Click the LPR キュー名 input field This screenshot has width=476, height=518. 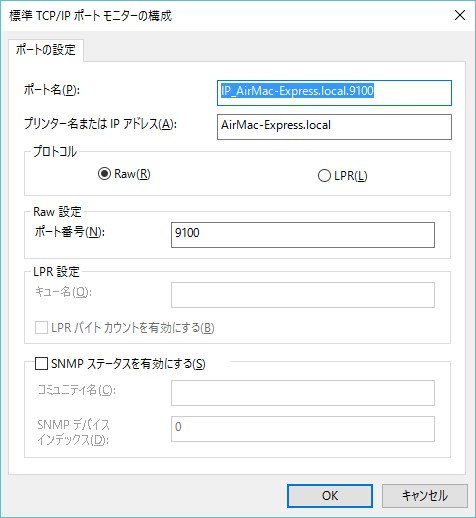tap(303, 295)
